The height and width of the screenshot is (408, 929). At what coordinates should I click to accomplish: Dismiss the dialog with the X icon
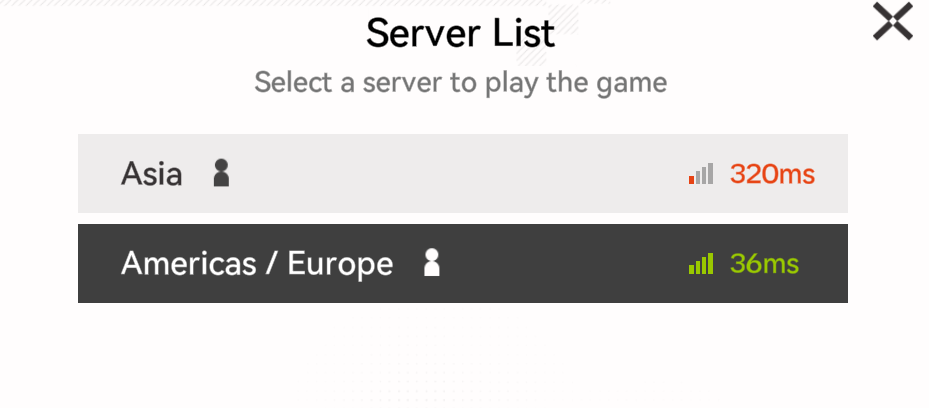click(892, 21)
